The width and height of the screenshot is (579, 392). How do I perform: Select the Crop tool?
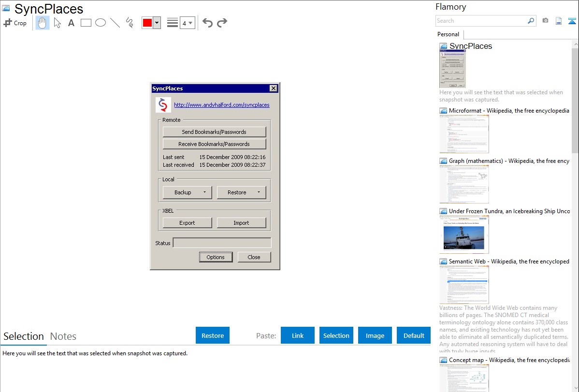point(15,23)
